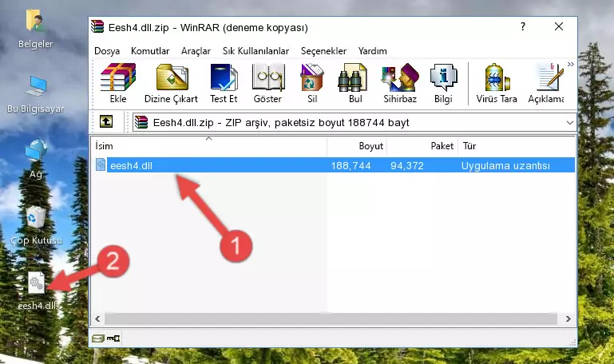Screen dimensions: 614x364
Task: Expand toolbar overflow chevron
Action: (x=571, y=64)
